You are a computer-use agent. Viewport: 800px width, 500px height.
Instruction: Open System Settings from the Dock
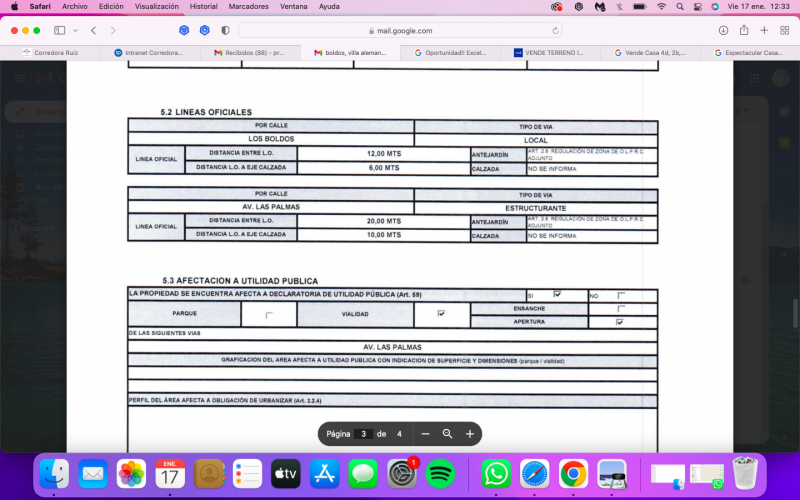click(402, 474)
